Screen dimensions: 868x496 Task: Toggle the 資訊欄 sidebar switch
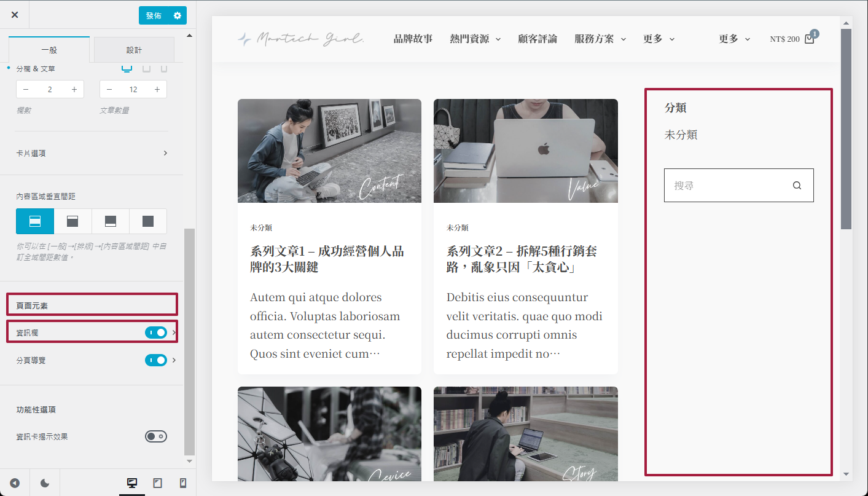pos(156,333)
